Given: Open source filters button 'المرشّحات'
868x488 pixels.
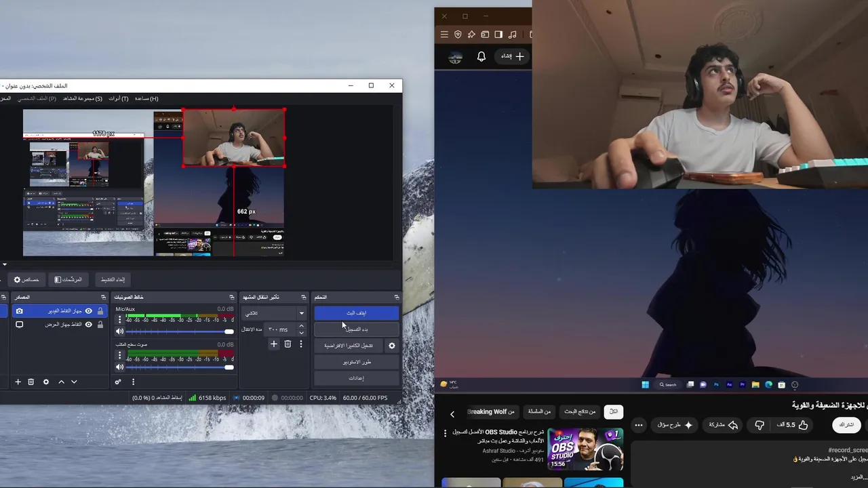Looking at the screenshot, I should (x=68, y=279).
